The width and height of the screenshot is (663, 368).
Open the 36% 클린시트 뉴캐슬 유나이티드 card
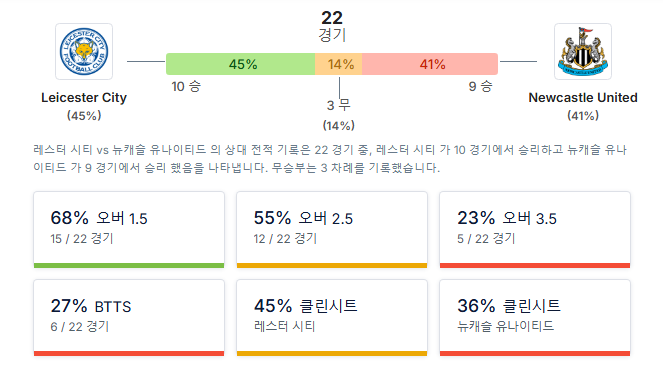tap(535, 318)
